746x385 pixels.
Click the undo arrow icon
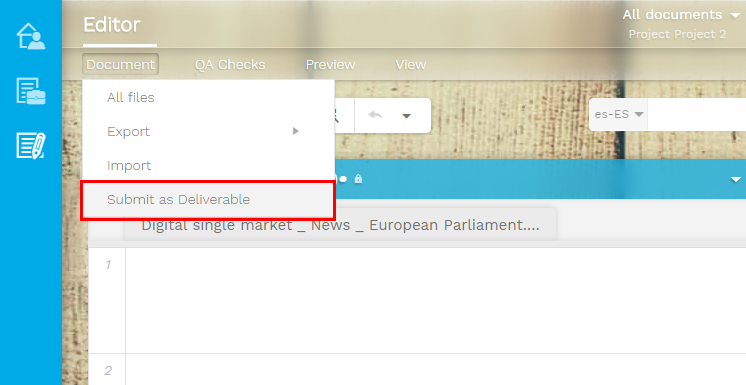[x=375, y=115]
